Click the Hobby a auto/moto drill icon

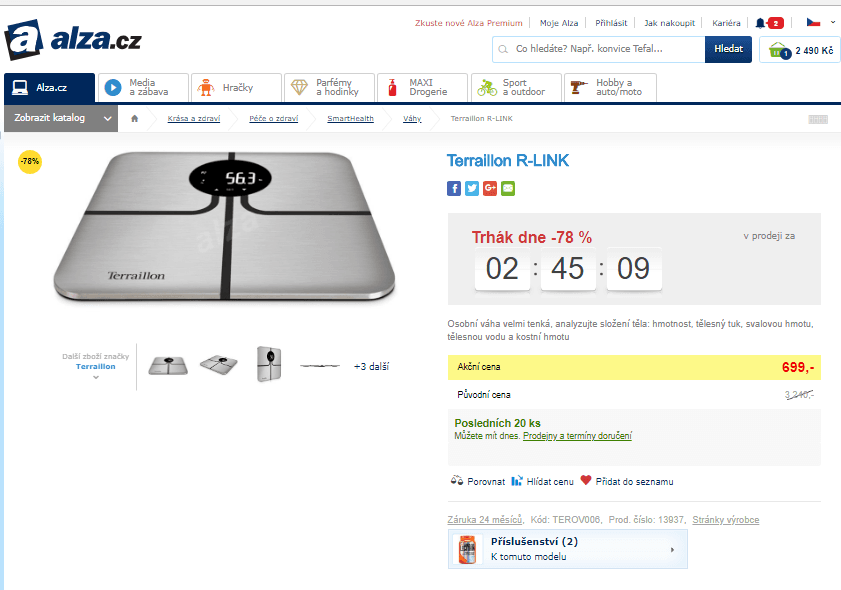(579, 87)
